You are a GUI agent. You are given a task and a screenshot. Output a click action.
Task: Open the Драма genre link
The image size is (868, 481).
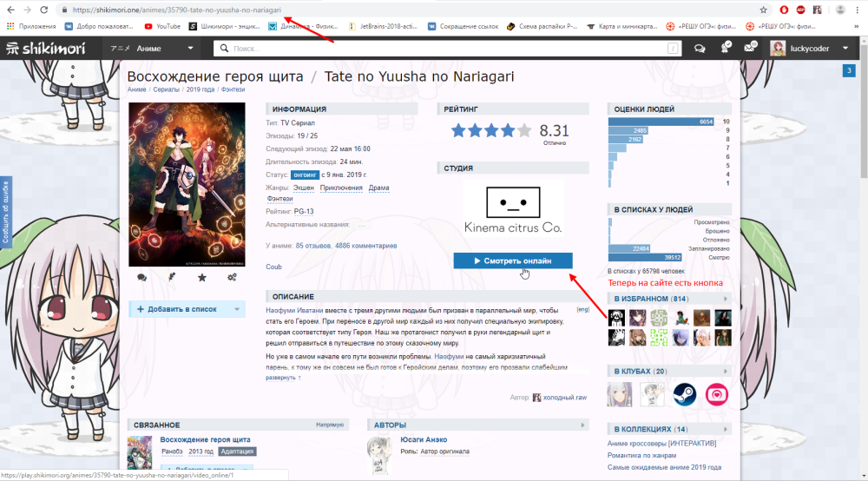tap(378, 188)
